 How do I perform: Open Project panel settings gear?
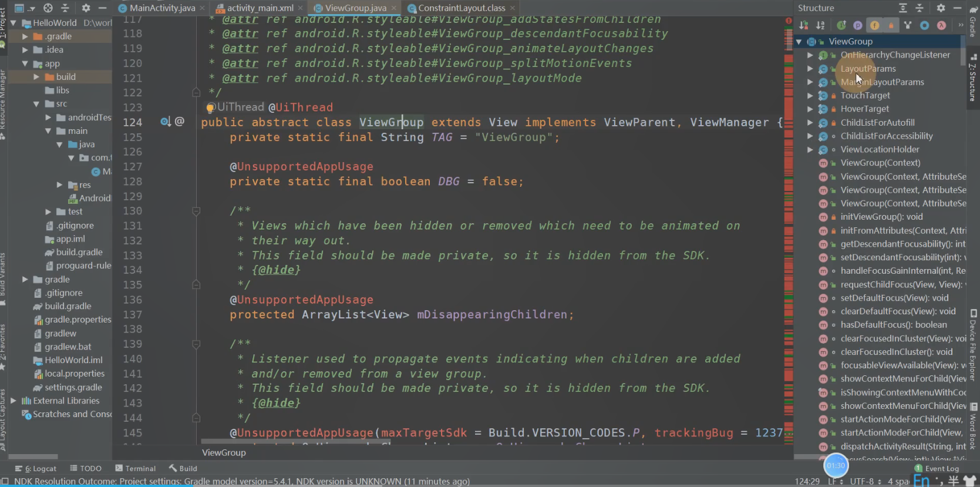click(86, 8)
